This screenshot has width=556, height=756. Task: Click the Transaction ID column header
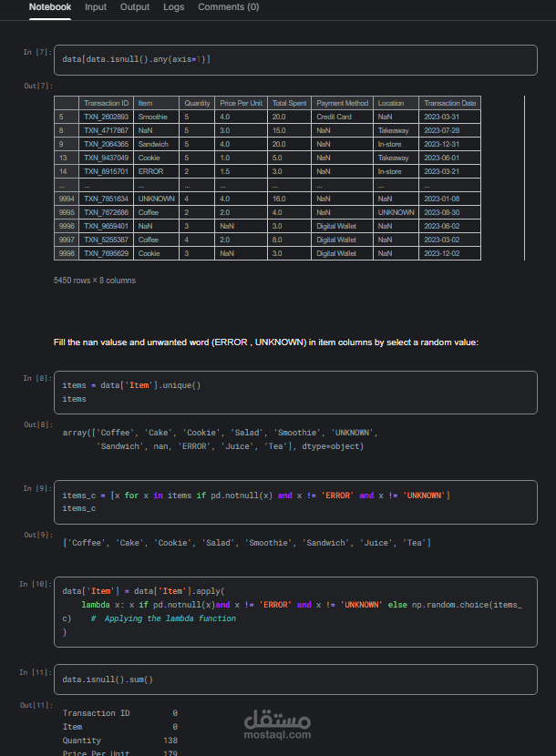coord(107,103)
